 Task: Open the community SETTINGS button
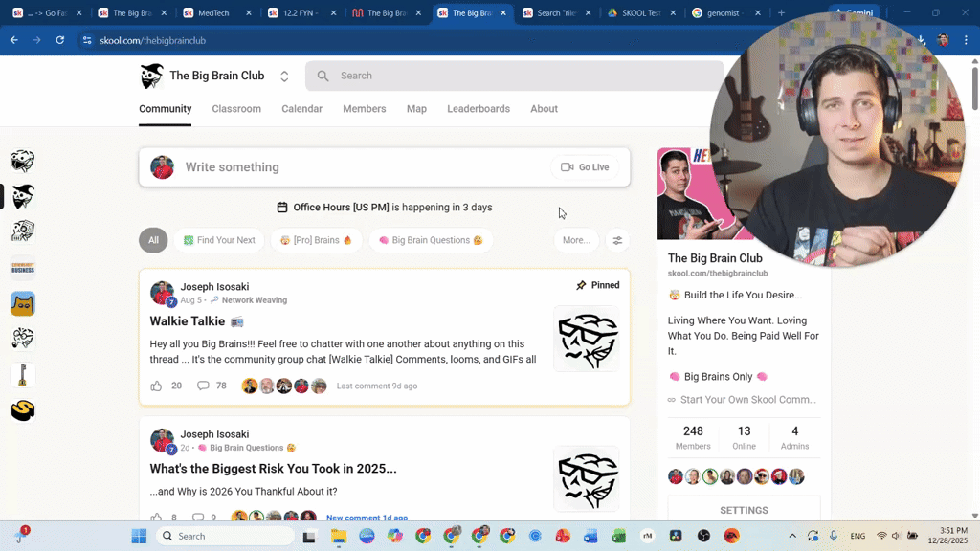click(x=744, y=511)
